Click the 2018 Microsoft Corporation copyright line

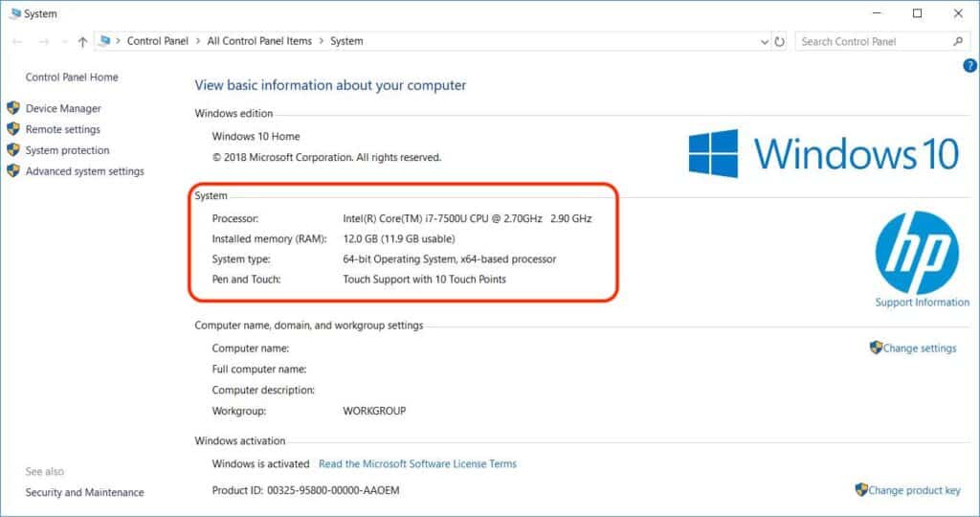[327, 158]
